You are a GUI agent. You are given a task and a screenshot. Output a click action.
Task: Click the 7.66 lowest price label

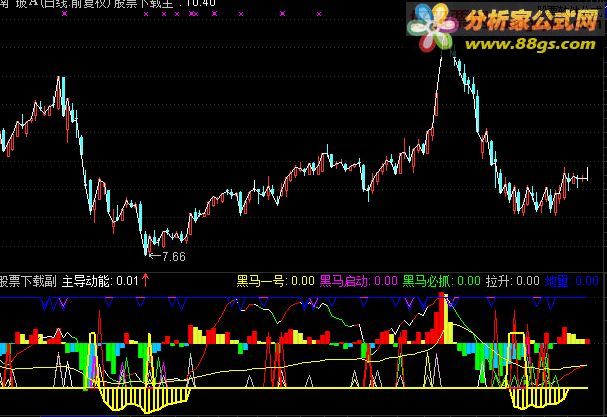[x=173, y=256]
